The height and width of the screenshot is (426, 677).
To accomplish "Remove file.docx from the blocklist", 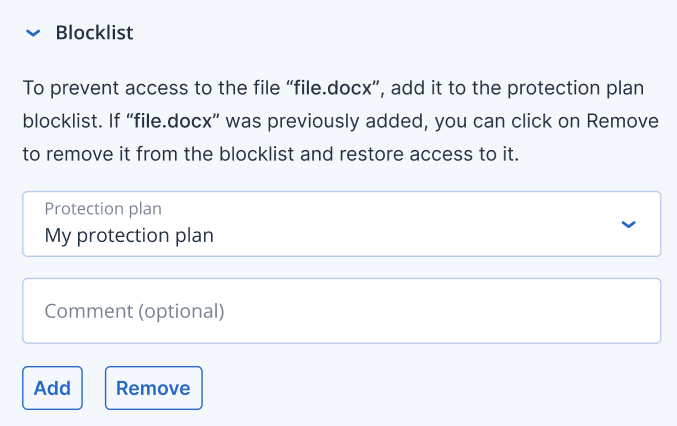I will (153, 388).
